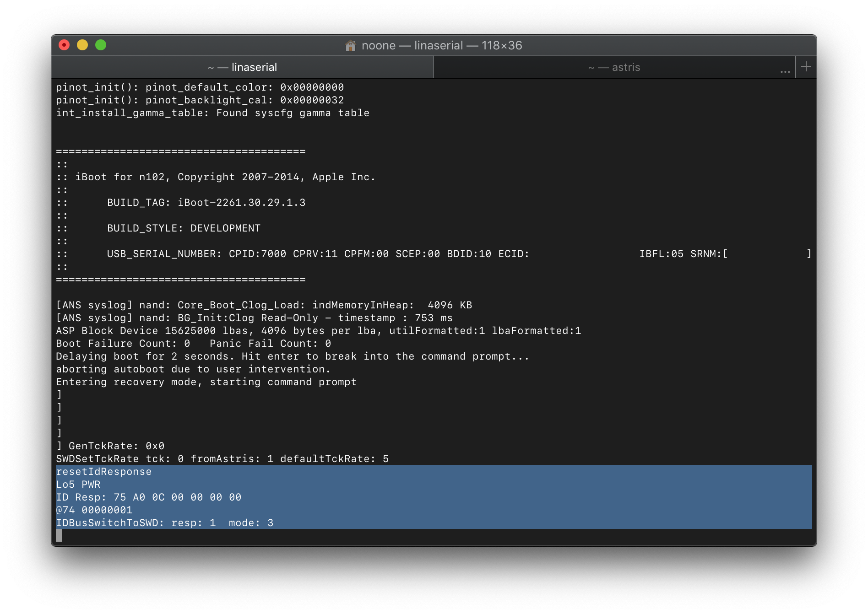Click the highlighted 'resetIdResponse' line
Viewport: 868px width, 614px height.
pyautogui.click(x=103, y=472)
